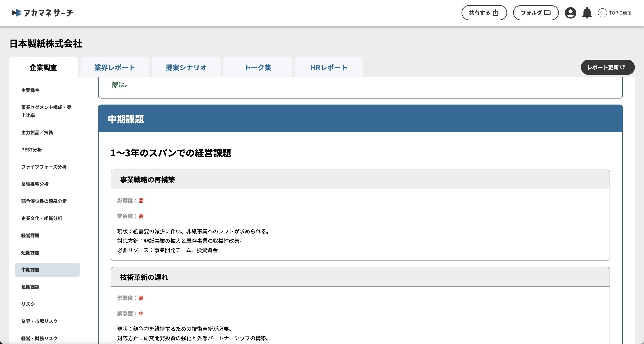This screenshot has width=644, height=344.
Task: Open the user account profile icon
Action: point(570,13)
